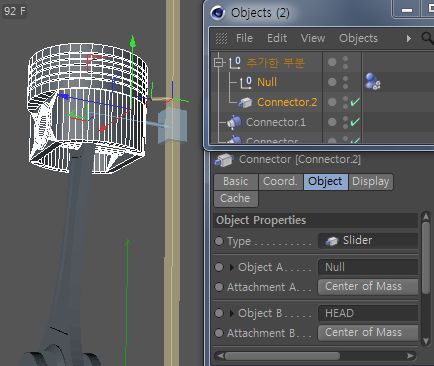Toggle layer dot on Null row
The image size is (434, 366).
pos(332,82)
